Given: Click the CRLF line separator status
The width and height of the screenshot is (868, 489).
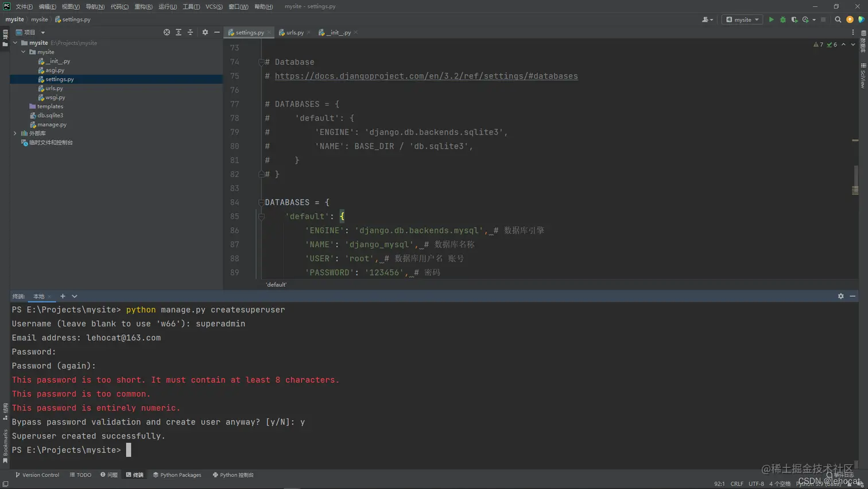Looking at the screenshot, I should coord(737,484).
